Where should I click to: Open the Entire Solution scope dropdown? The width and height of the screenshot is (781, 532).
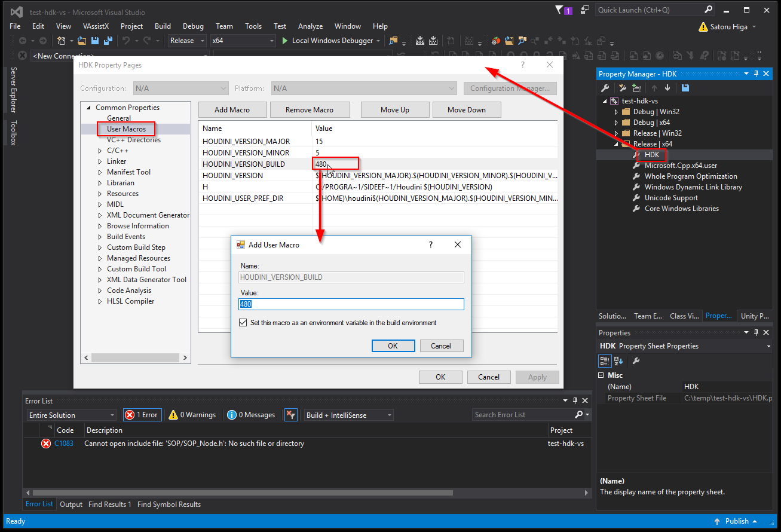(x=72, y=415)
